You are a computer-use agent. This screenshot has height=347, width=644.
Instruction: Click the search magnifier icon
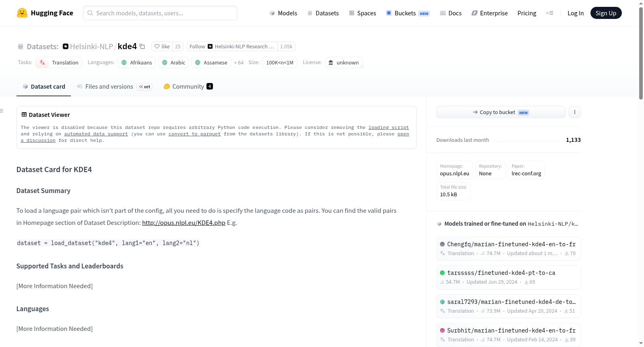click(90, 13)
